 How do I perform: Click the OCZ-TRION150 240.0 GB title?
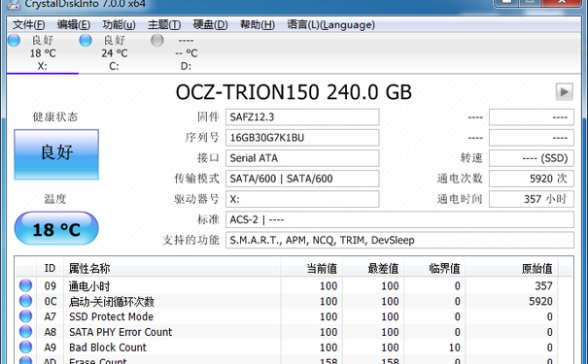tap(294, 92)
